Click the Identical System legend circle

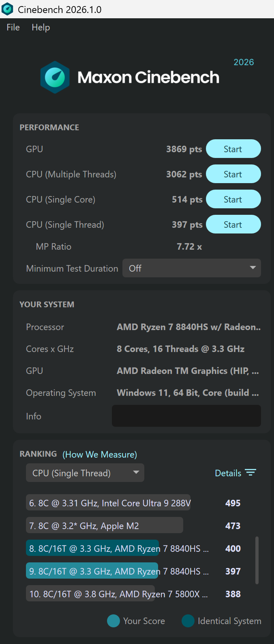[x=188, y=621]
